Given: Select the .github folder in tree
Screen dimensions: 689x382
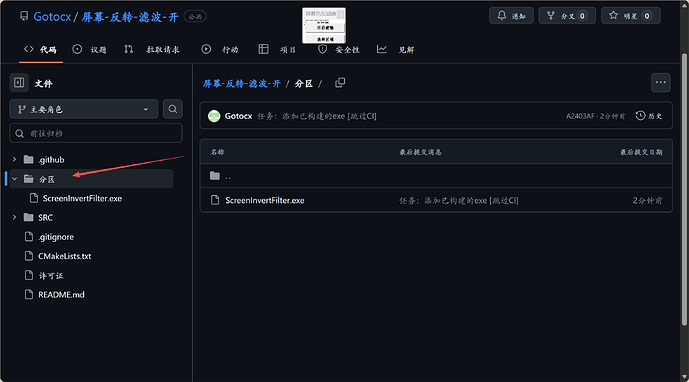Looking at the screenshot, I should (x=51, y=160).
